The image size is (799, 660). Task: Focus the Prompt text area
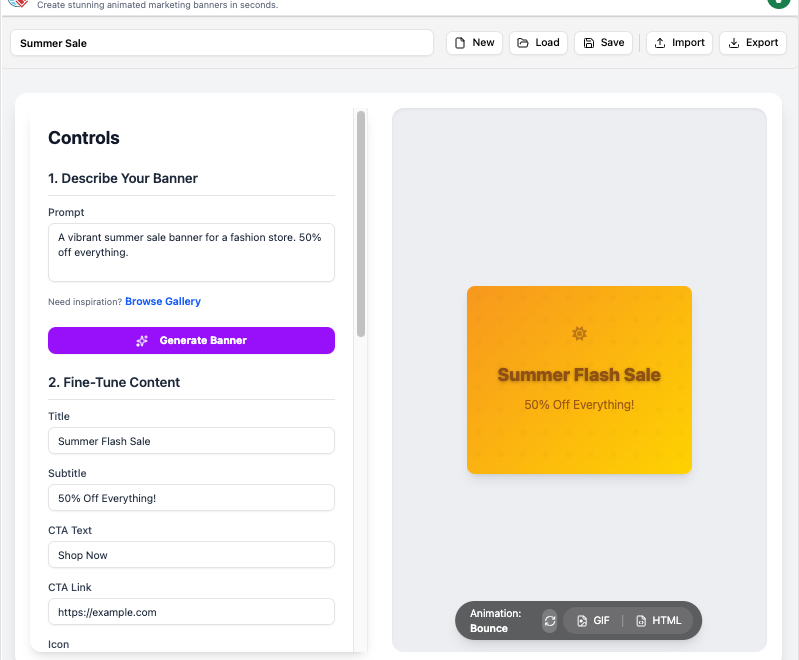point(191,252)
